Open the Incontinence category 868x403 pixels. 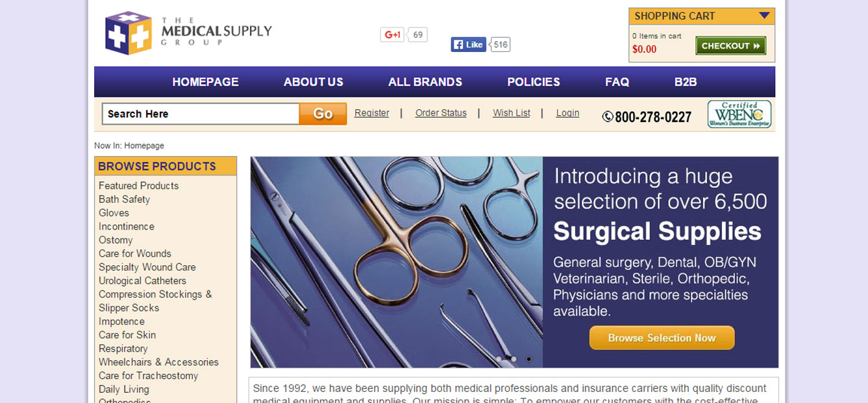click(x=127, y=226)
